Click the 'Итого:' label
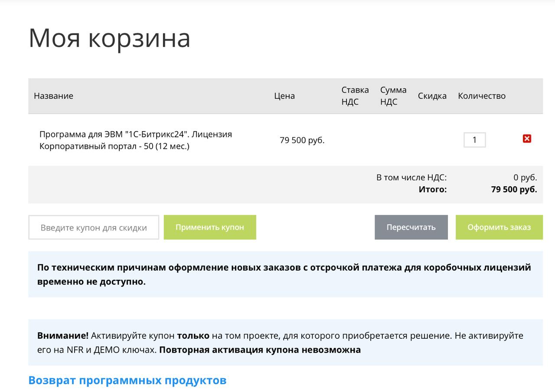This screenshot has width=555, height=392. 433,189
